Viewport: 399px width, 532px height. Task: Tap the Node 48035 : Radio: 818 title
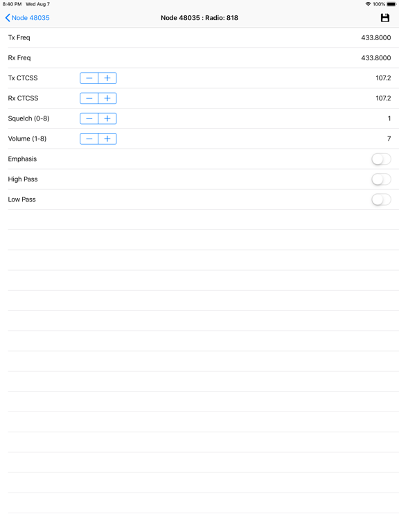pos(199,18)
